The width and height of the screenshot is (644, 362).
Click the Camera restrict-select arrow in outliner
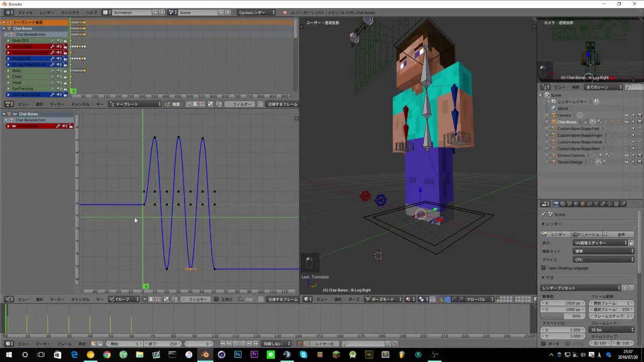(633, 115)
